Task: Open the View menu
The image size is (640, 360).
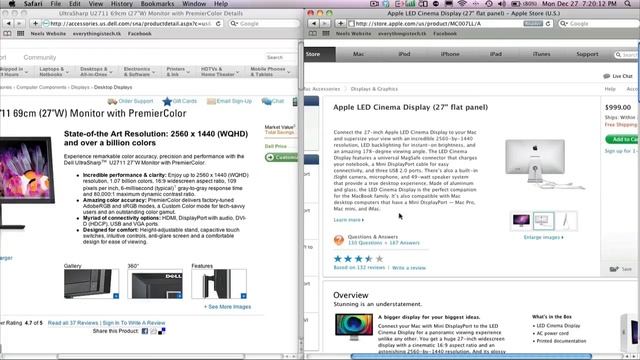Action: click(96, 4)
